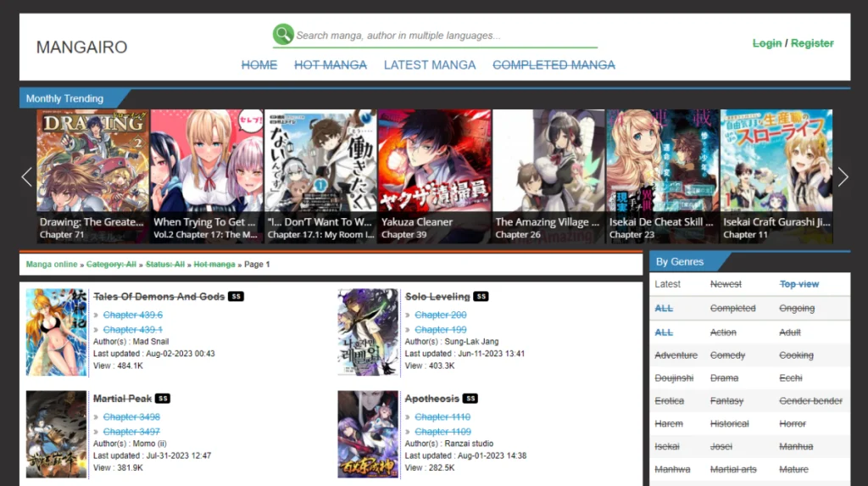868x486 pixels.
Task: Open Yakuza Cleaner trending cover
Action: (435, 176)
